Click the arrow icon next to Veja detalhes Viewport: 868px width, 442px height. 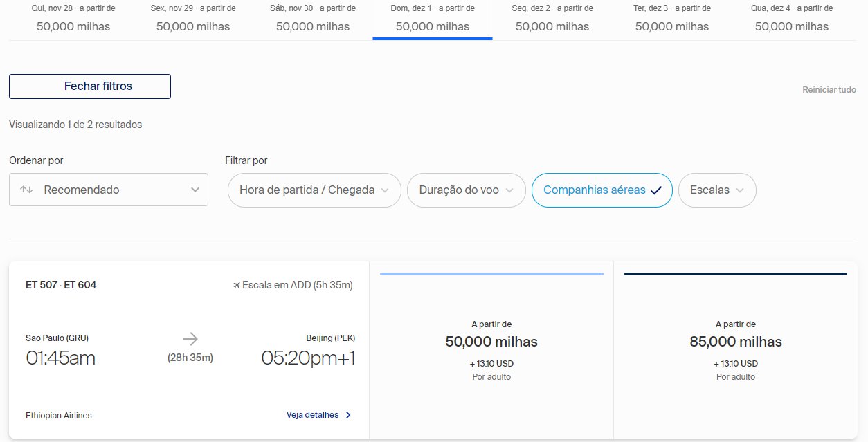348,415
